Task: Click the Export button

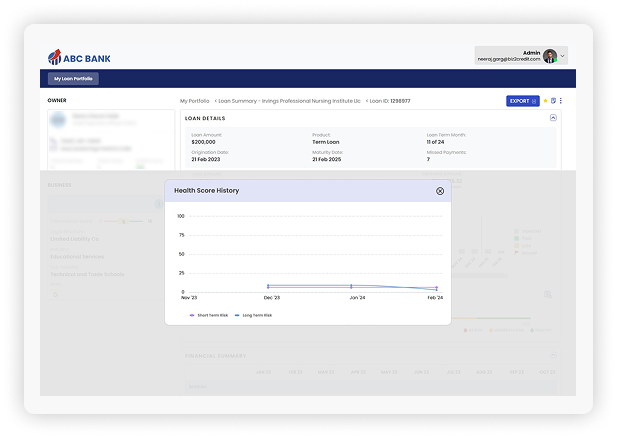Action: [x=522, y=101]
